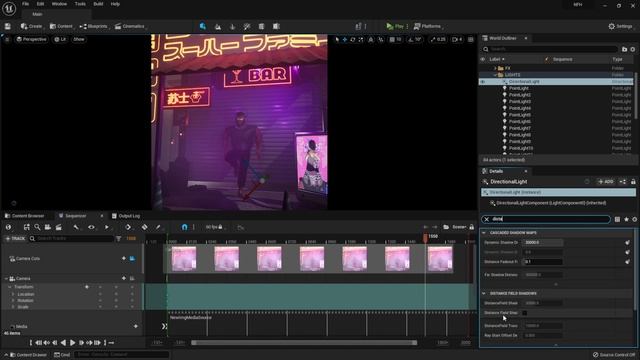Open the File menu
Image resolution: width=640 pixels, height=360 pixels.
(x=25, y=4)
